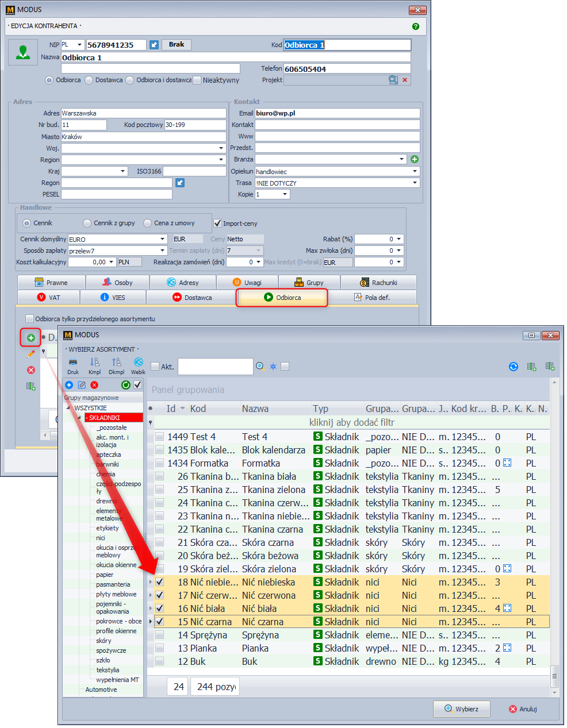
Task: Expand the Woj. dropdown
Action: pyautogui.click(x=221, y=148)
